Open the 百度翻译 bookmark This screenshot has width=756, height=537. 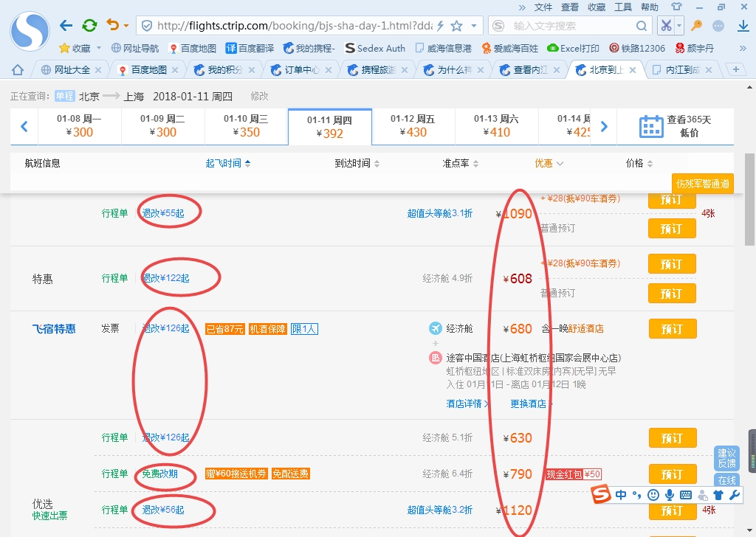(250, 48)
